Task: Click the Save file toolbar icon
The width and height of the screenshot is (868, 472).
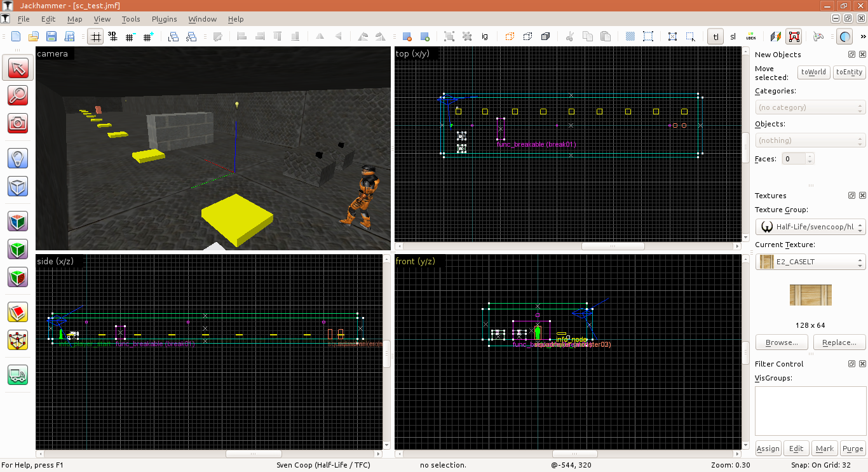Action: (51, 37)
